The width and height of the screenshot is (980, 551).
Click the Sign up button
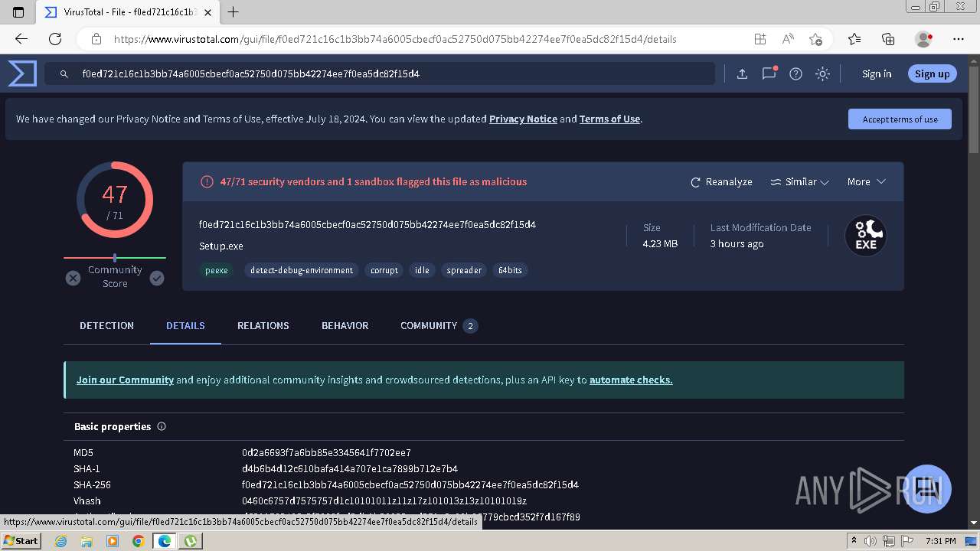(932, 74)
